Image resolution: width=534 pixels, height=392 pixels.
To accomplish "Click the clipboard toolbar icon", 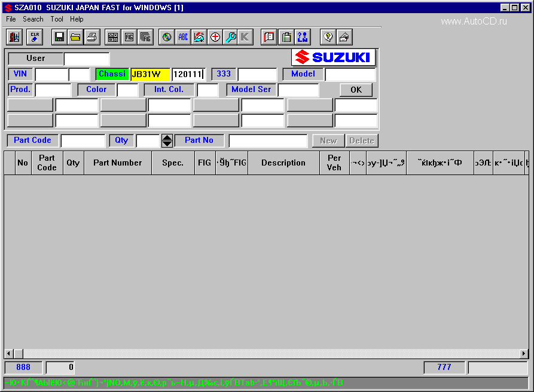I will [286, 37].
